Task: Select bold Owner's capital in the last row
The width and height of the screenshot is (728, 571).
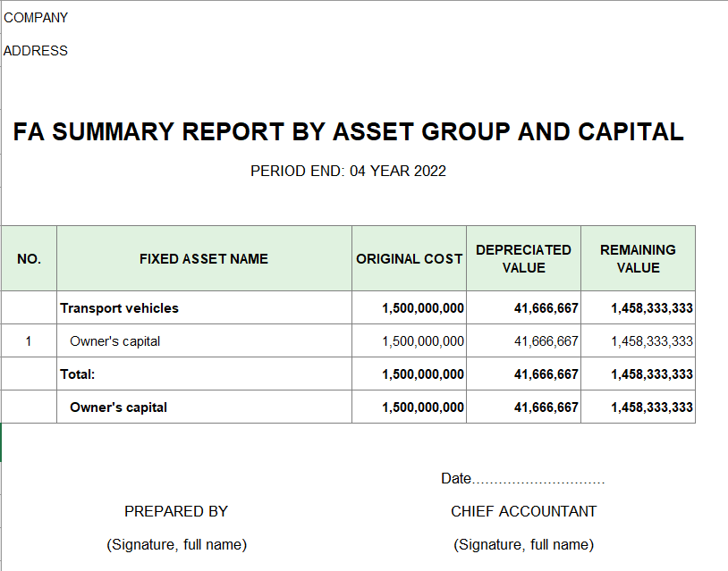Action: point(118,407)
